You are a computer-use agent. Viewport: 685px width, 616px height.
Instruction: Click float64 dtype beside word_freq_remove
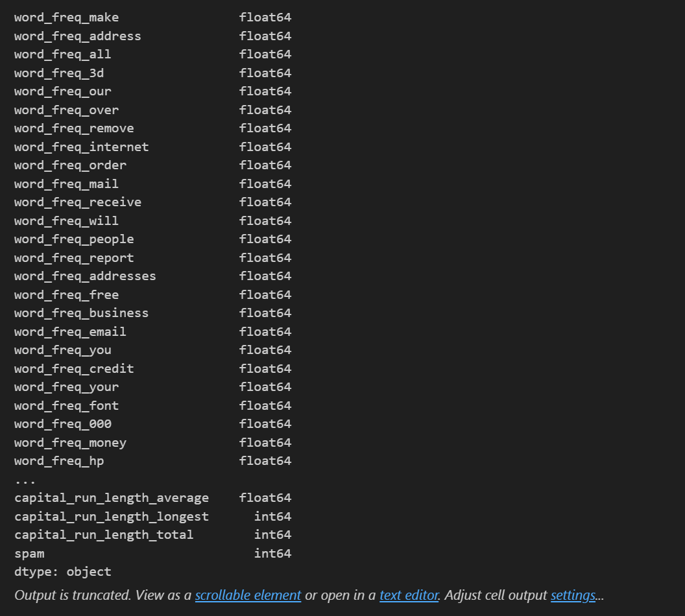265,128
